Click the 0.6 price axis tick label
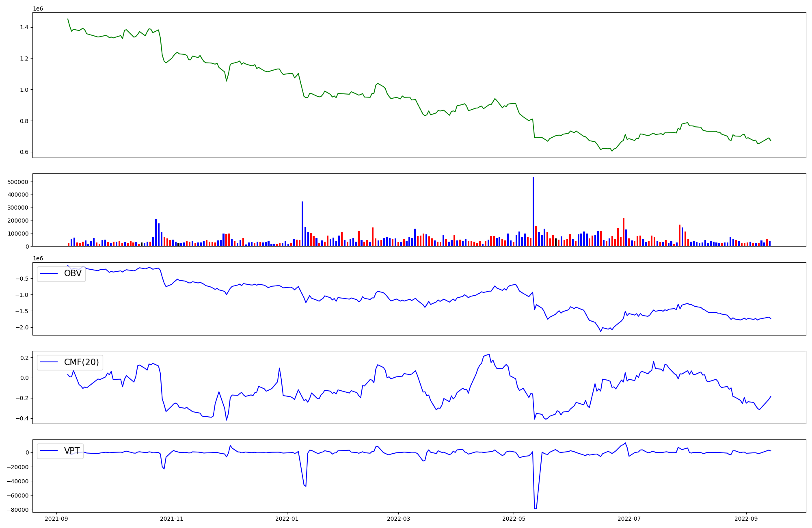This screenshot has width=812, height=528. coord(24,152)
